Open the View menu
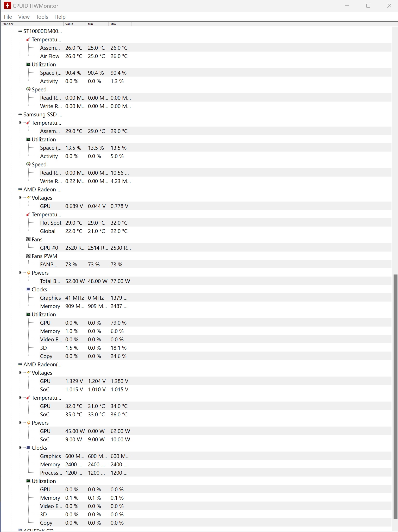The image size is (398, 532). 24,17
